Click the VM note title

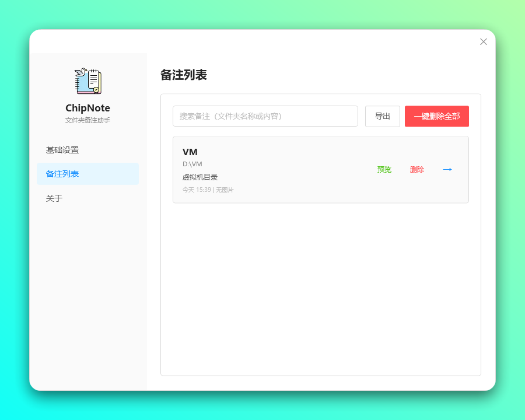(x=190, y=152)
